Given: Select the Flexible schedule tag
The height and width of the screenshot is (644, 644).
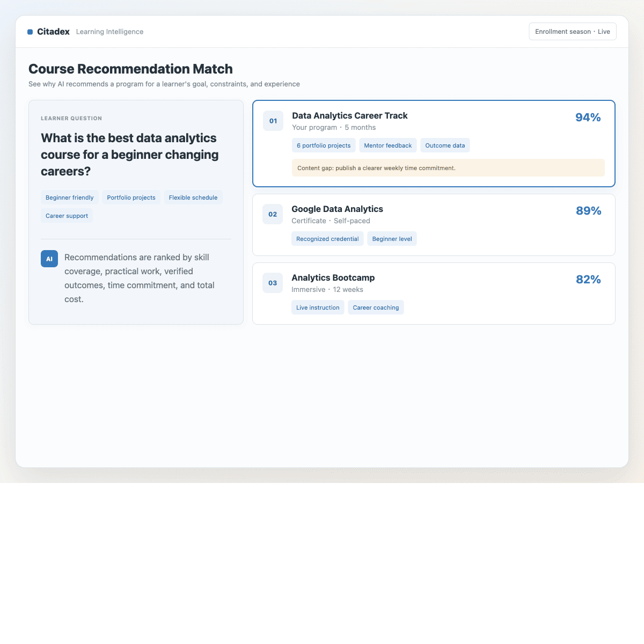Looking at the screenshot, I should click(x=193, y=197).
